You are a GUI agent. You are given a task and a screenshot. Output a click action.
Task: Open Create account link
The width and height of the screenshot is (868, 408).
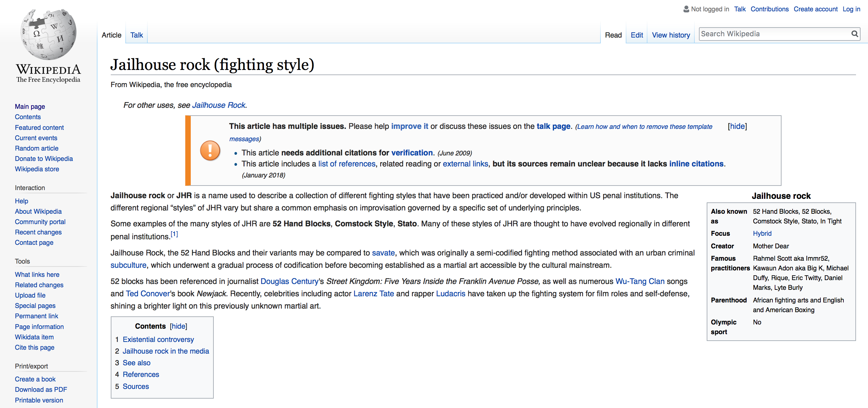coord(815,9)
